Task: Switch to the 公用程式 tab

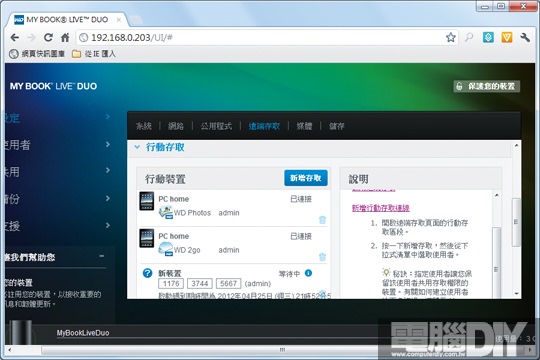Action: tap(216, 126)
